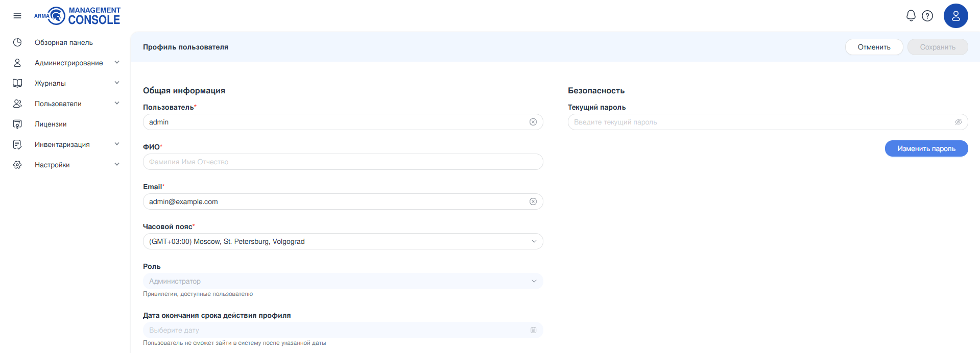Screen dimensions: 980x353
Task: Clear the username field with X icon
Action: point(533,122)
